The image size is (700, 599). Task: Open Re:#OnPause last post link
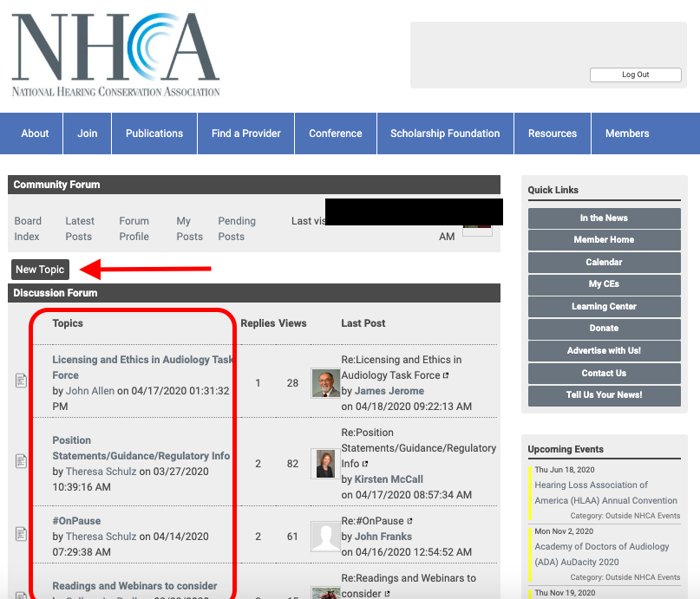click(x=372, y=521)
